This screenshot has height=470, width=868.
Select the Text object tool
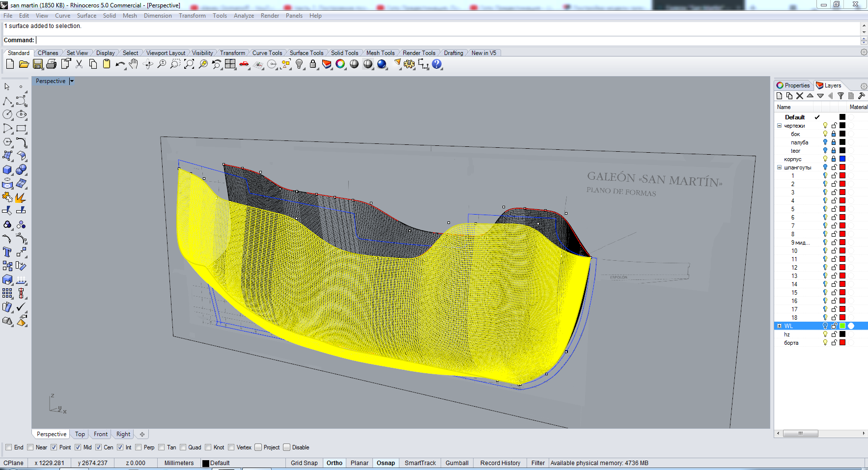(7, 252)
